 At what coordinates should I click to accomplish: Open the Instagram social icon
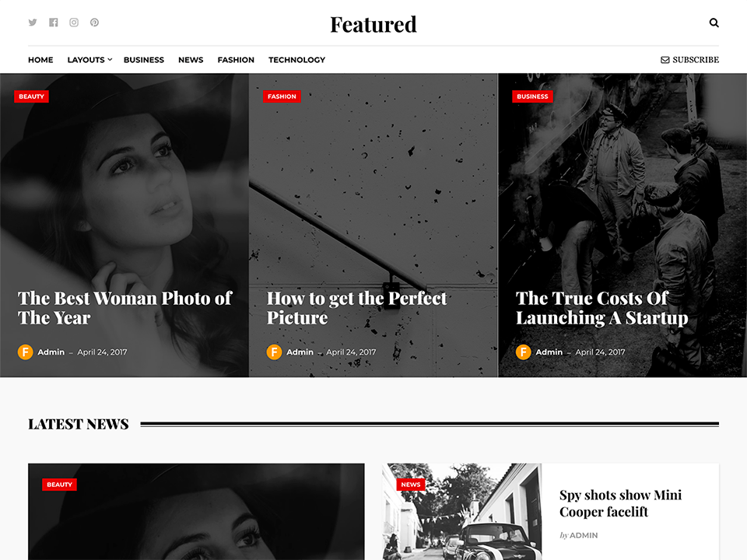(74, 23)
